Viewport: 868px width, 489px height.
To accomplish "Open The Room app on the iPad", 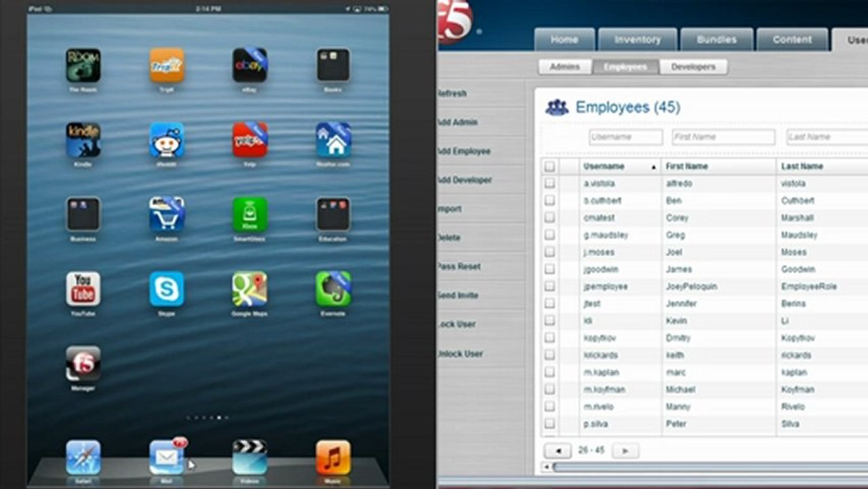I will coord(83,65).
